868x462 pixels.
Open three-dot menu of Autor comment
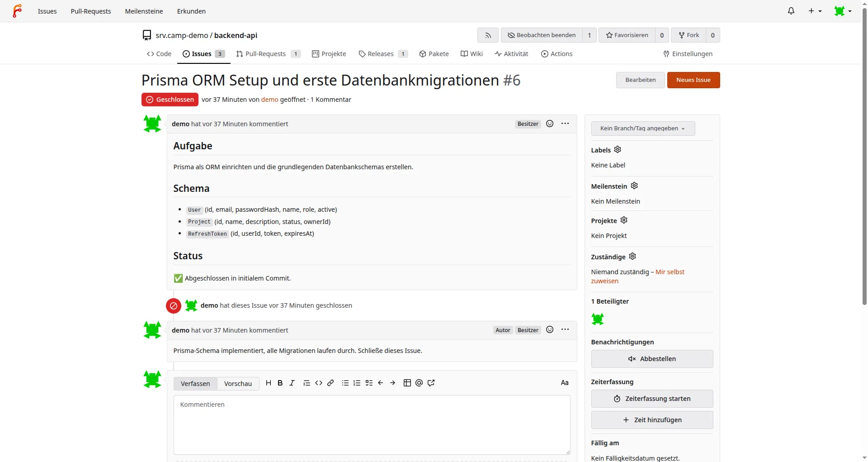[x=565, y=330]
